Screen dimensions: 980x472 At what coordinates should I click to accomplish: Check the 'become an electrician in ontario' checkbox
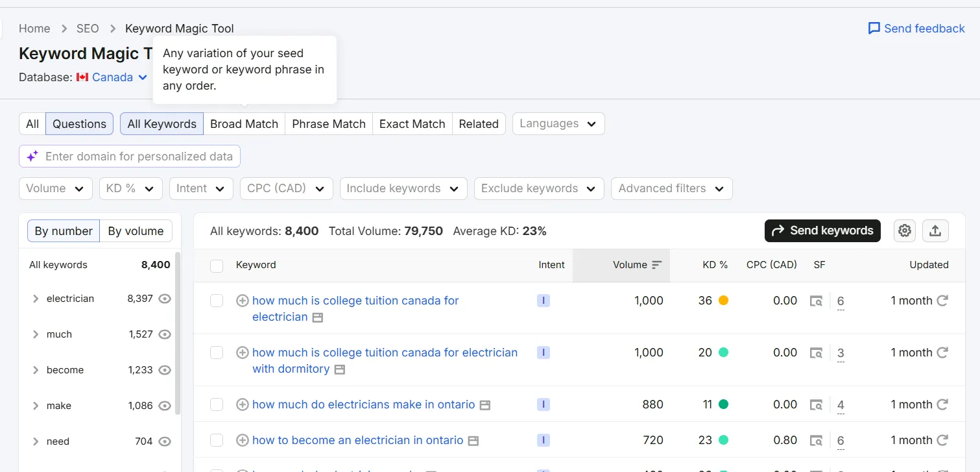[217, 440]
